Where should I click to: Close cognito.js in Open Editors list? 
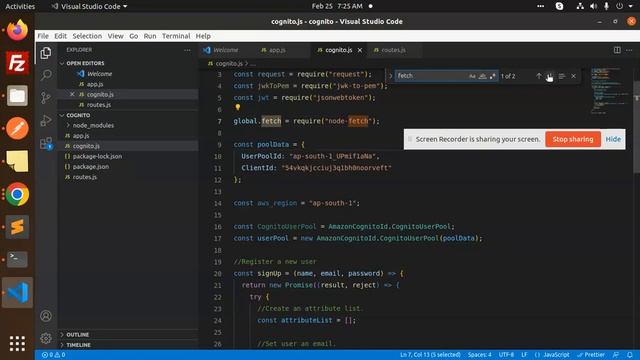point(72,94)
